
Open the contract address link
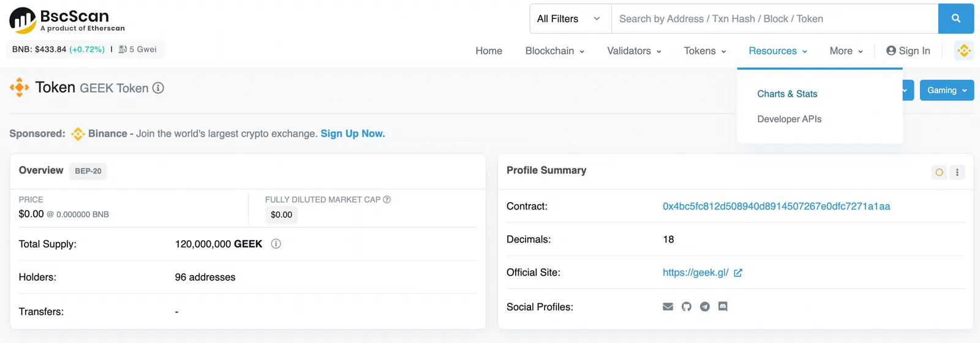click(x=777, y=206)
